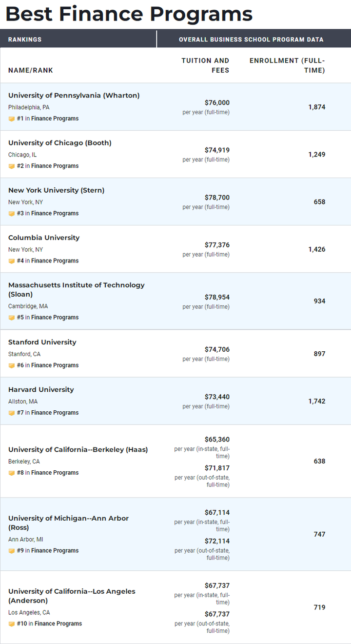Click MIT Sloan's #5 badge icon
Image resolution: width=351 pixels, height=644 pixels.
[11, 317]
